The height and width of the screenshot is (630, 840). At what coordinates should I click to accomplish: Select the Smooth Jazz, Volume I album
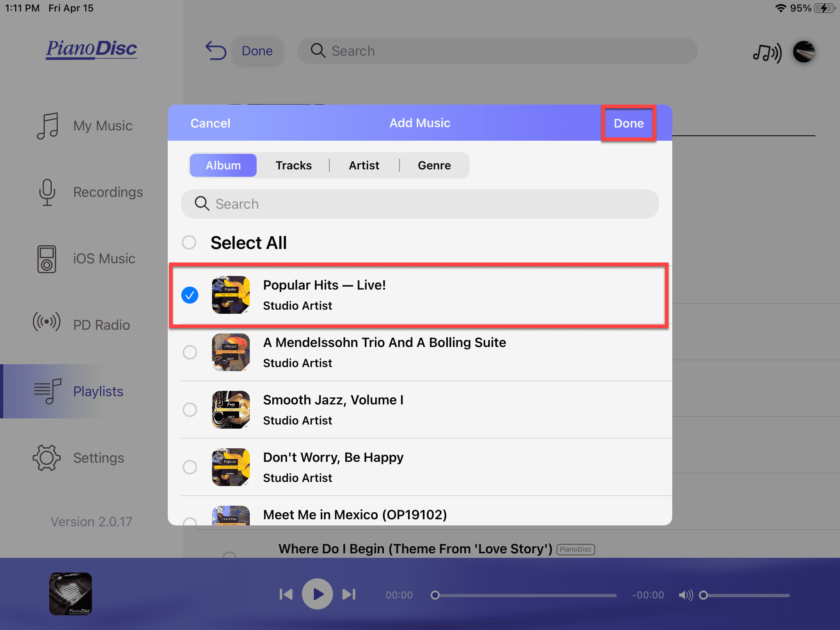pyautogui.click(x=190, y=410)
